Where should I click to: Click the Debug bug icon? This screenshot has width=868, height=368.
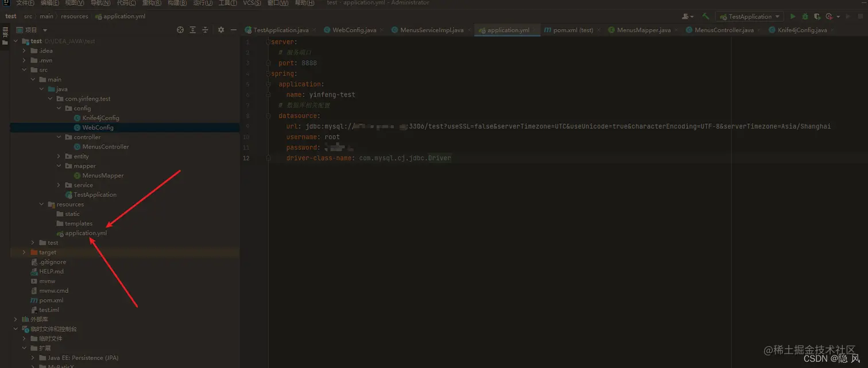click(805, 17)
